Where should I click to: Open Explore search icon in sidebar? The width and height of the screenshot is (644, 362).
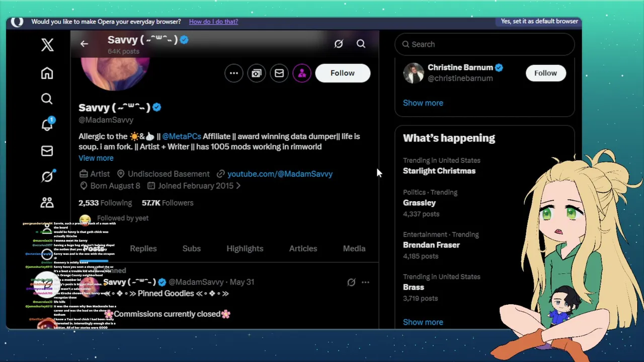click(x=47, y=99)
